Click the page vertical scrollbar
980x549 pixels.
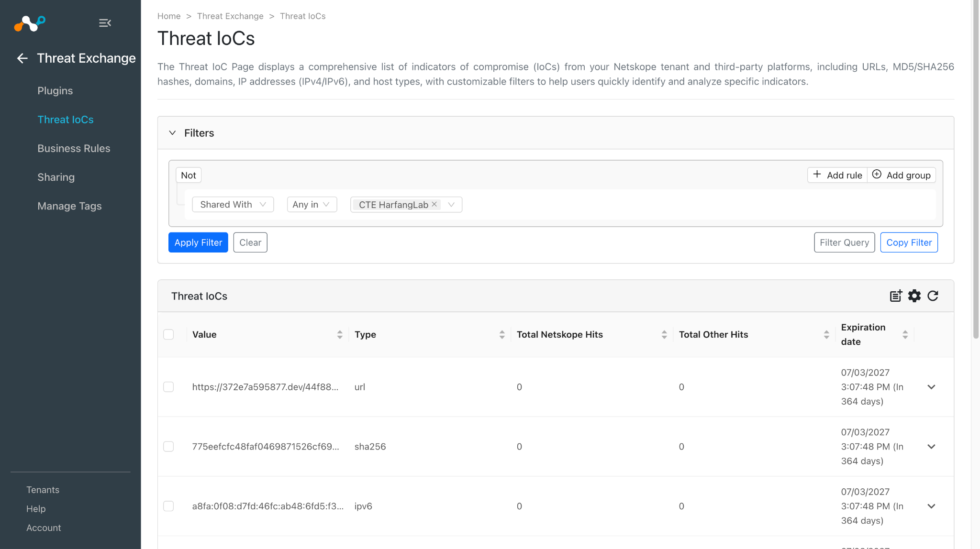pos(976,169)
